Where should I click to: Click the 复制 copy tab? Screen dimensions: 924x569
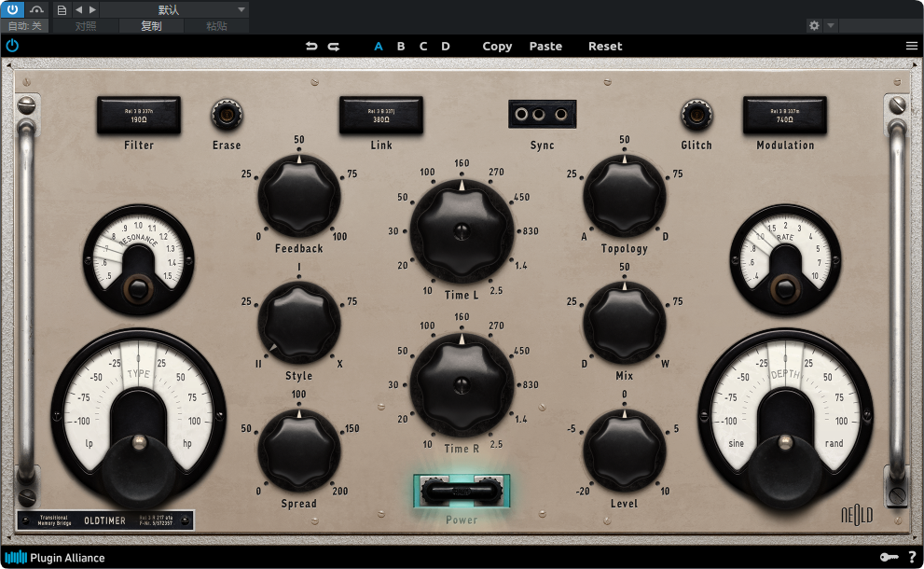(151, 26)
